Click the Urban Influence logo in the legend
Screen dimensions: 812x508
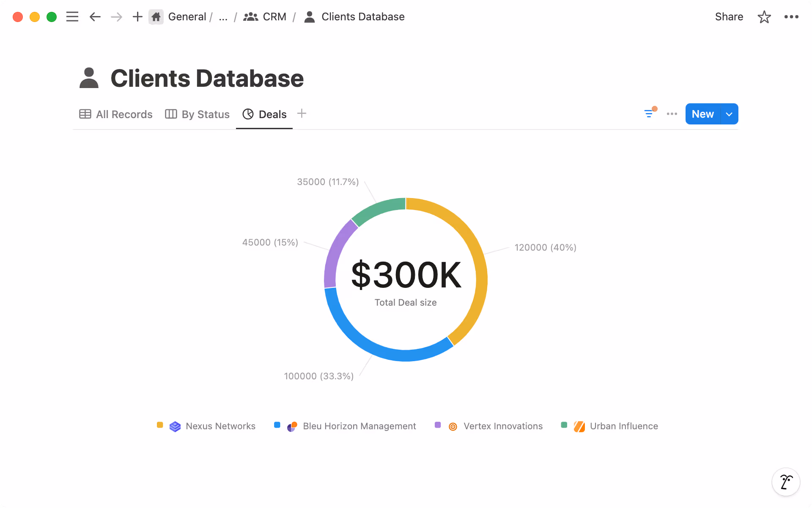point(579,426)
